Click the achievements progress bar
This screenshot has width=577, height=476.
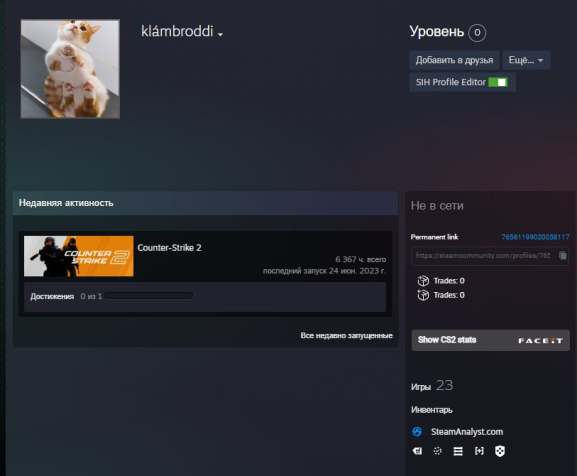click(149, 296)
